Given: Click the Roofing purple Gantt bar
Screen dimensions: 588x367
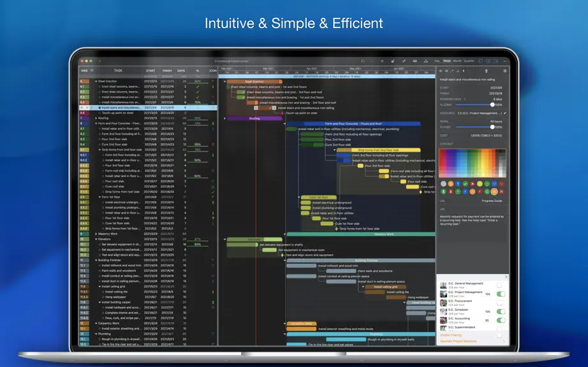Looking at the screenshot, I should [254, 119].
